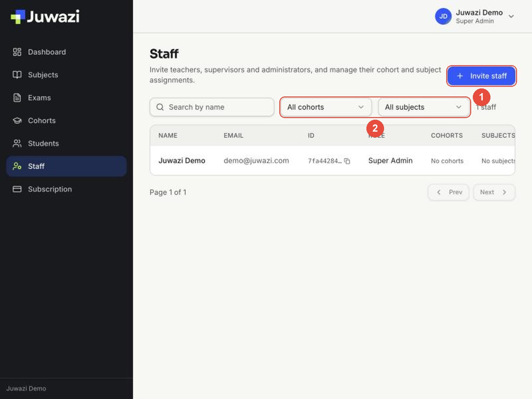Click the Page 1 of 1 label

[168, 192]
